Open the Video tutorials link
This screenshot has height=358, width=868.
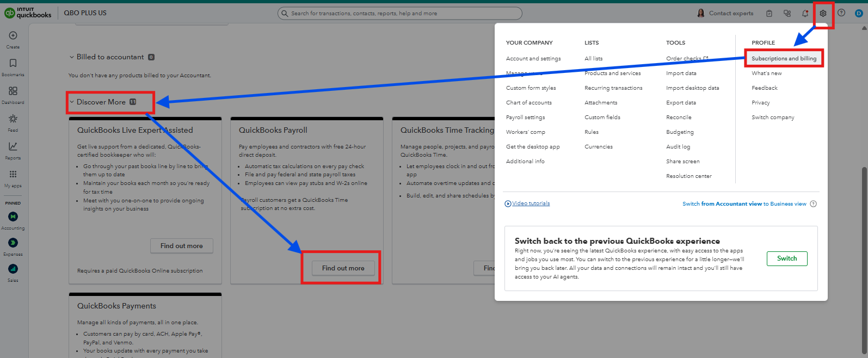coord(531,203)
